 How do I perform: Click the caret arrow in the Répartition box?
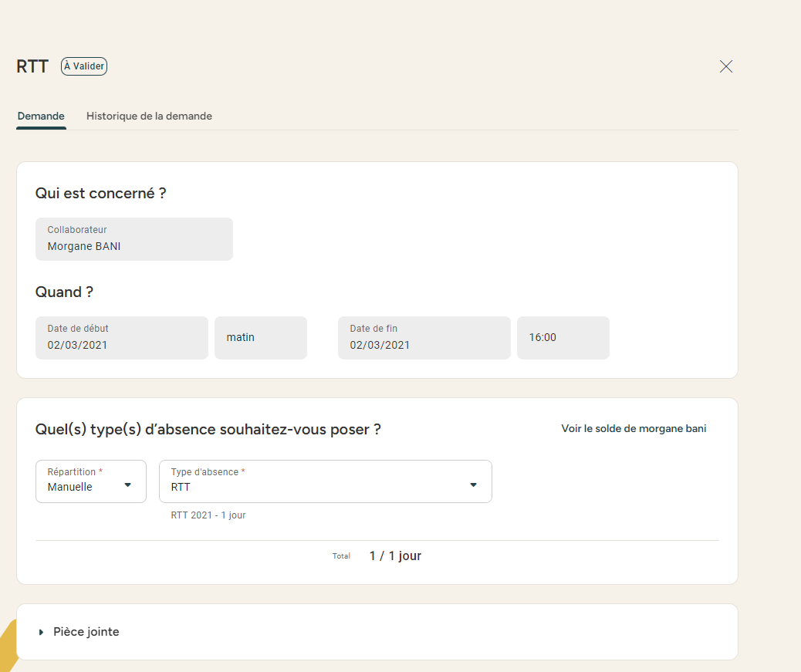pyautogui.click(x=128, y=485)
